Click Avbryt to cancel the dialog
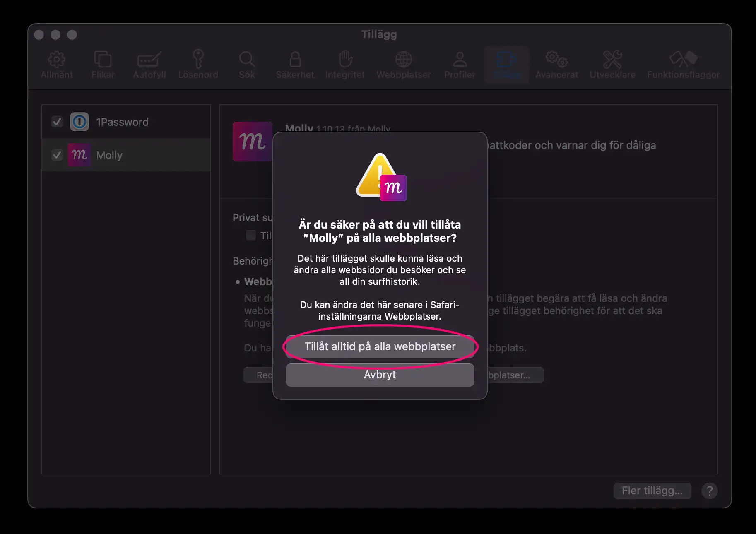 [380, 375]
